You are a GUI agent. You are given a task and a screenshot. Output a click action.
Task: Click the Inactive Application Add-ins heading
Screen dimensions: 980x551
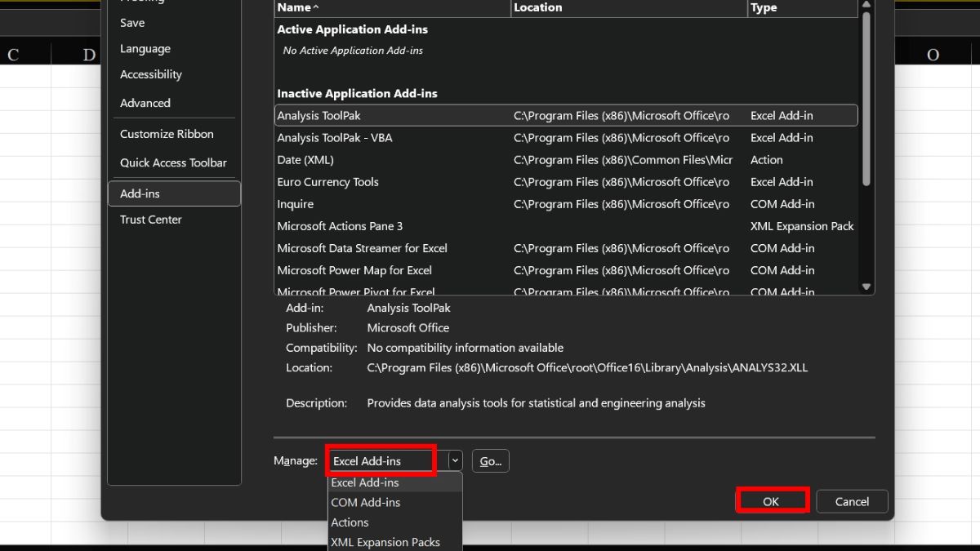pos(357,94)
